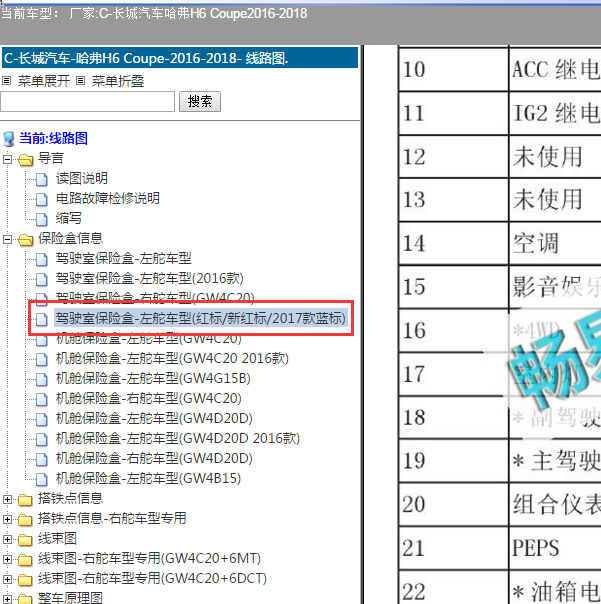Screen dimensions: 601x604
Task: Collapse the 导言 folder
Action: click(x=7, y=159)
